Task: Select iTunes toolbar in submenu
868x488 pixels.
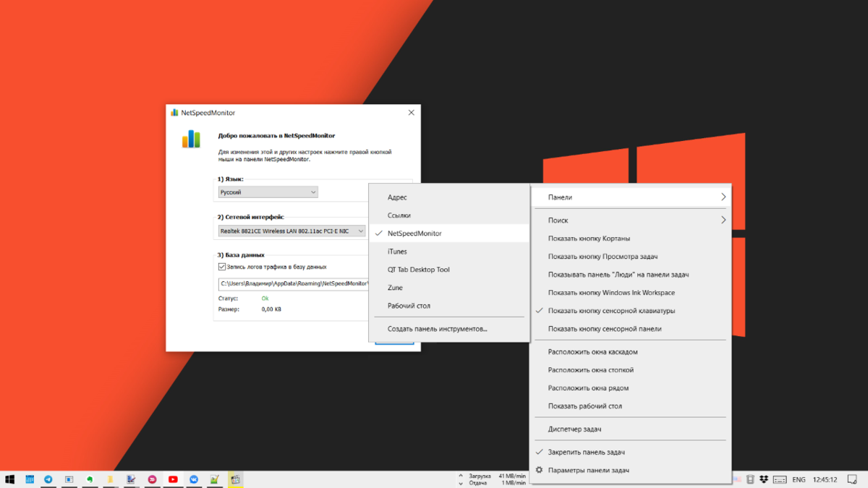Action: tap(449, 252)
